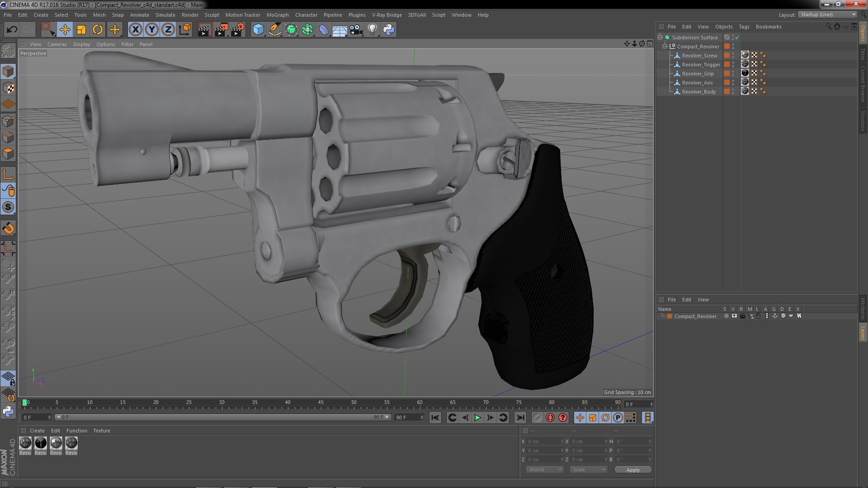Click the Python script icon in toolbar
868x488 pixels.
pos(389,30)
